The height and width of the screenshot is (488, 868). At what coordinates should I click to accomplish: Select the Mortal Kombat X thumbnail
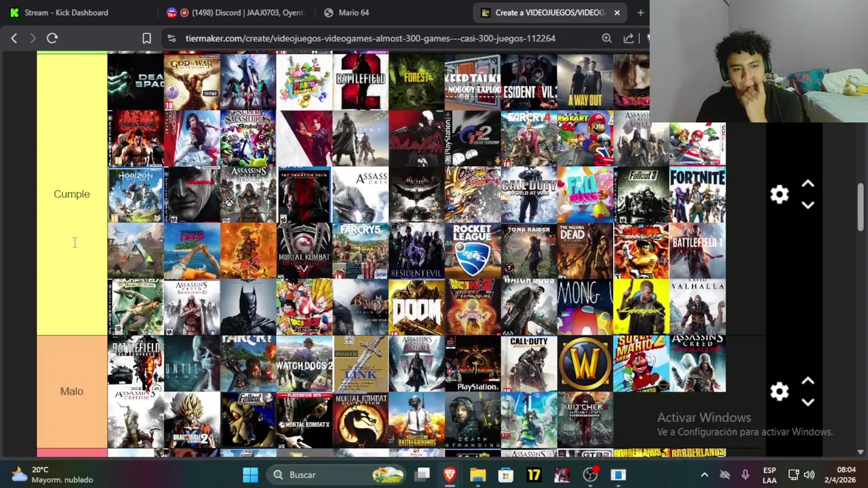304,420
